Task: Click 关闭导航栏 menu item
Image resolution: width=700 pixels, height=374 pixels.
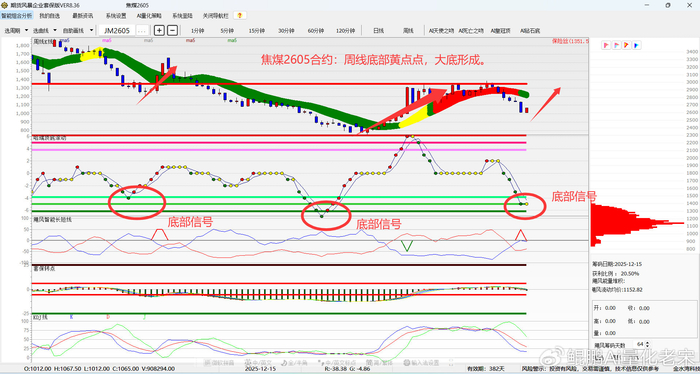Action: tap(216, 16)
